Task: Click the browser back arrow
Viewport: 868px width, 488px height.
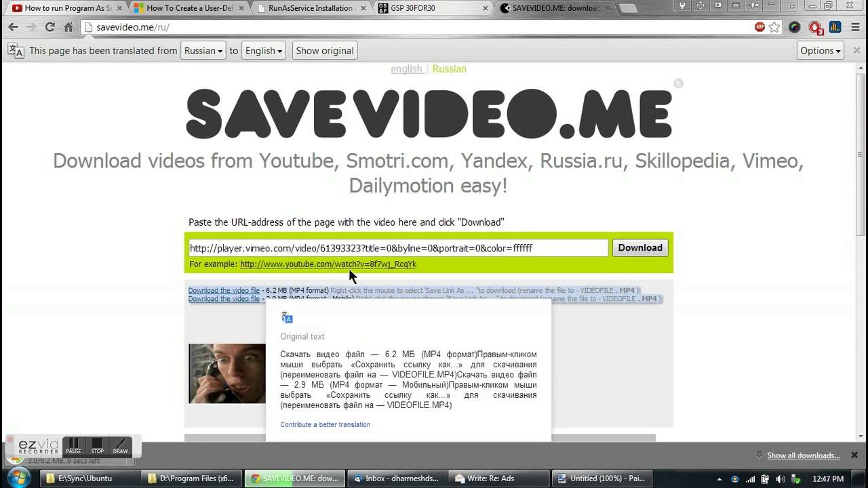Action: tap(13, 27)
